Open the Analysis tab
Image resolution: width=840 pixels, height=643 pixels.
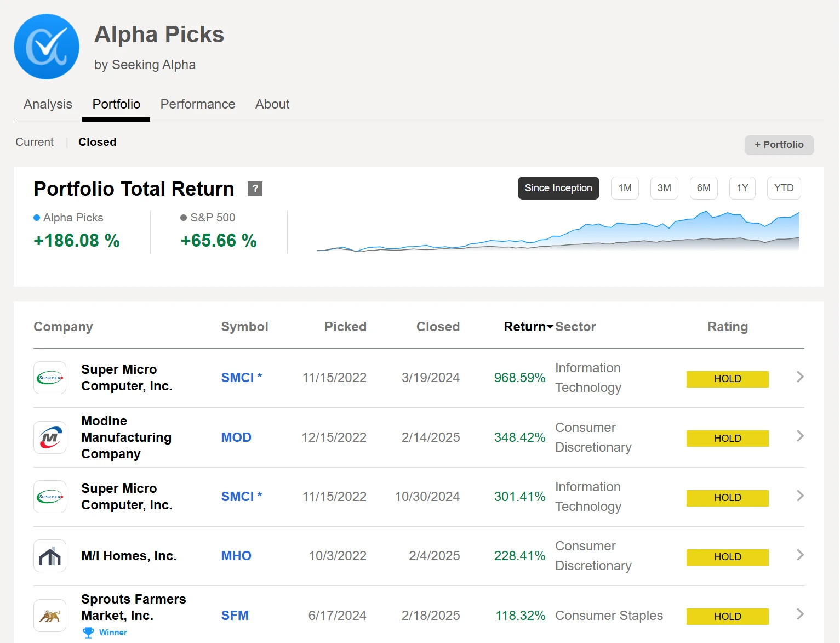48,104
